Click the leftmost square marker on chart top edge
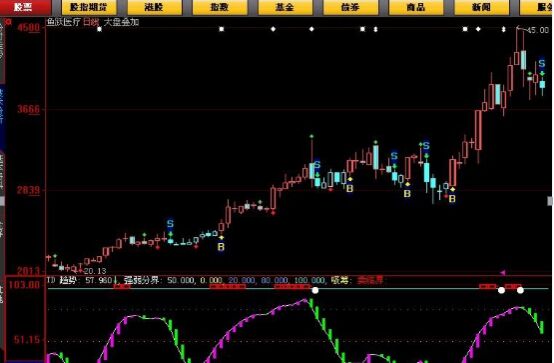This screenshot has height=363, width=554. [100, 29]
